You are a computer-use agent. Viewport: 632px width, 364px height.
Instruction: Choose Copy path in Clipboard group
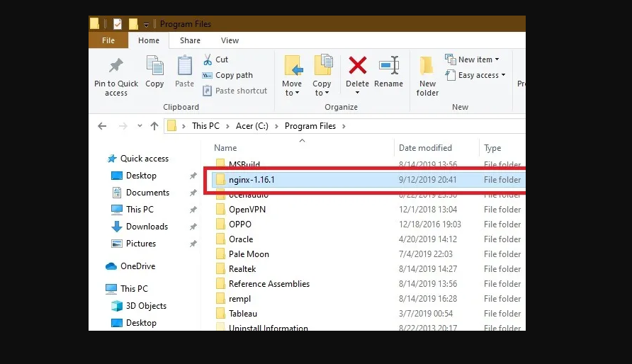pos(227,75)
